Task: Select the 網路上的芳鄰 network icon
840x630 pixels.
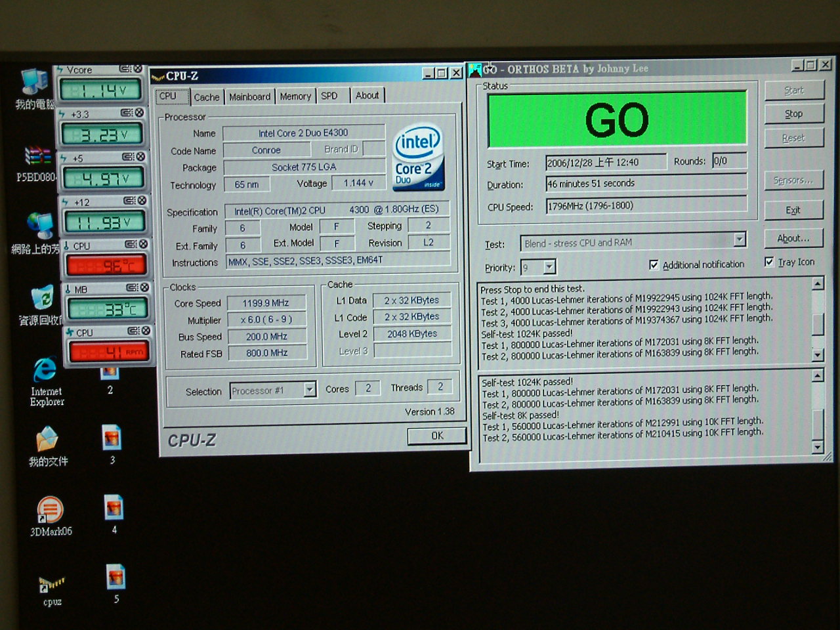Action: [x=37, y=234]
